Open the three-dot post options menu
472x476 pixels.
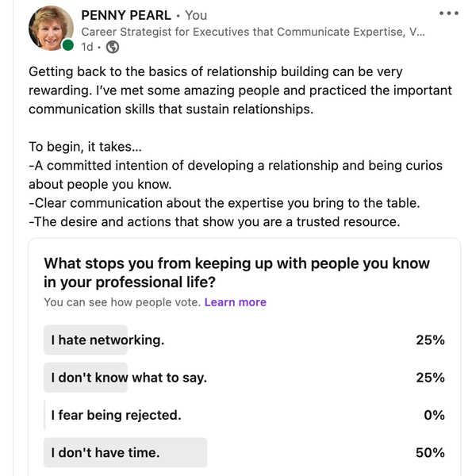449,13
